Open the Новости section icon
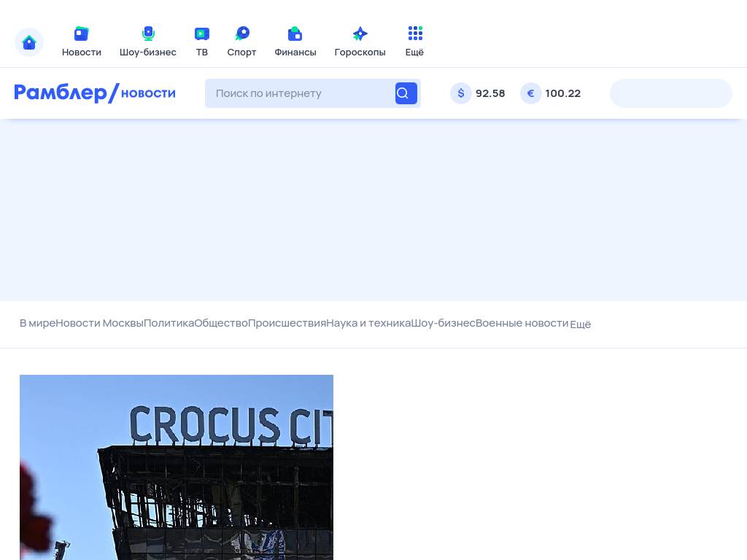 82,34
